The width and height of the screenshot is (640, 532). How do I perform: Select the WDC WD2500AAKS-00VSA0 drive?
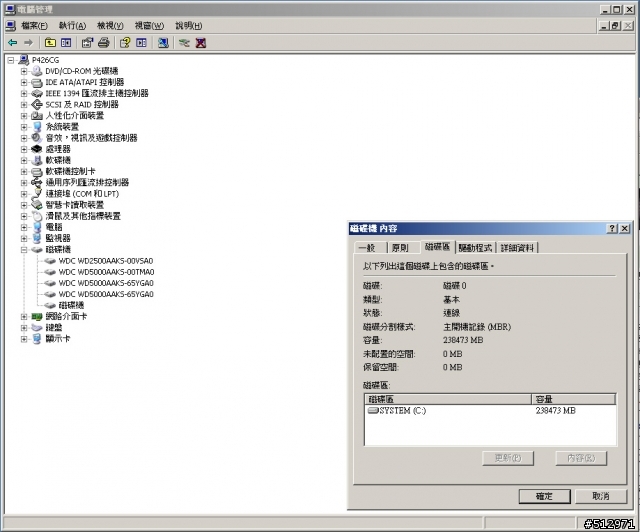pyautogui.click(x=105, y=261)
